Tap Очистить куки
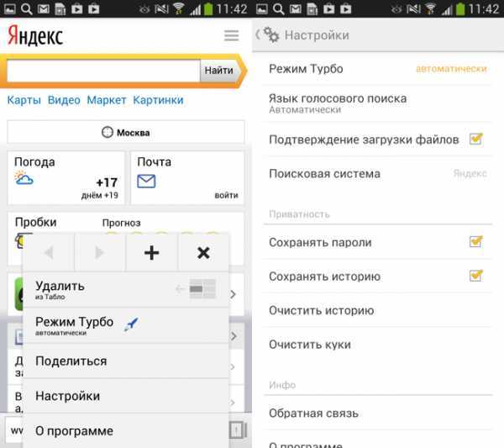Screen dimensions: 504x448 pyautogui.click(x=378, y=345)
